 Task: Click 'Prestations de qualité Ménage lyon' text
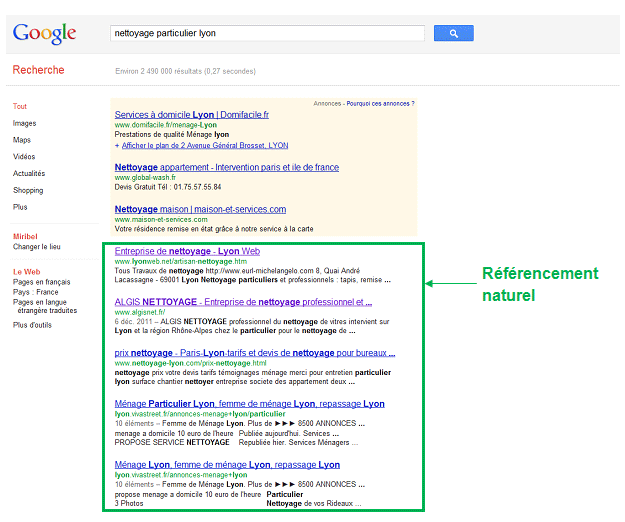coord(172,135)
